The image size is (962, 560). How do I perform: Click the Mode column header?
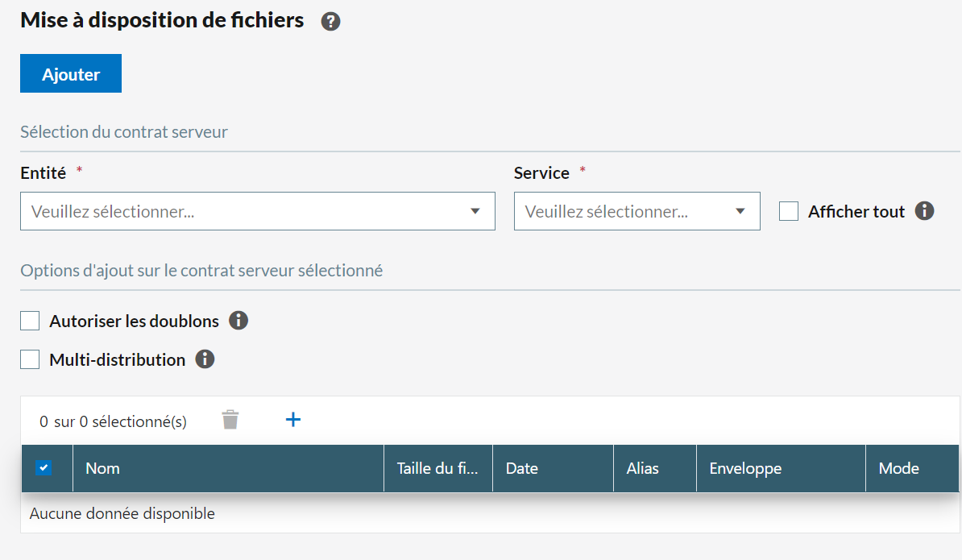click(x=898, y=468)
